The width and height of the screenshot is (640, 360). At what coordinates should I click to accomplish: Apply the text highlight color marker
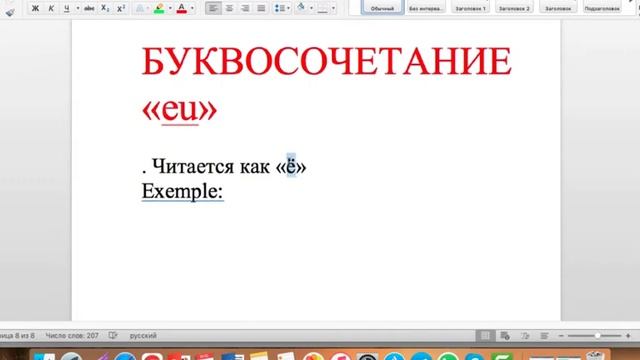(x=159, y=8)
